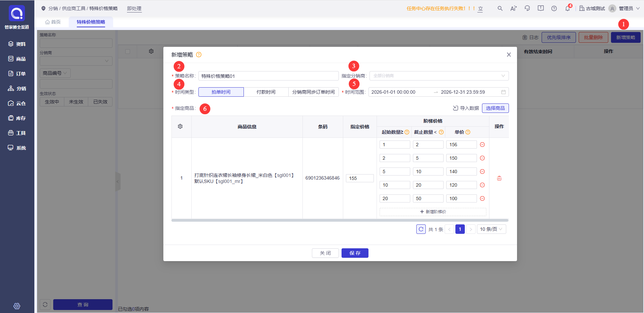This screenshot has width=644, height=313.
Task: Open customer service headset icon
Action: [527, 8]
